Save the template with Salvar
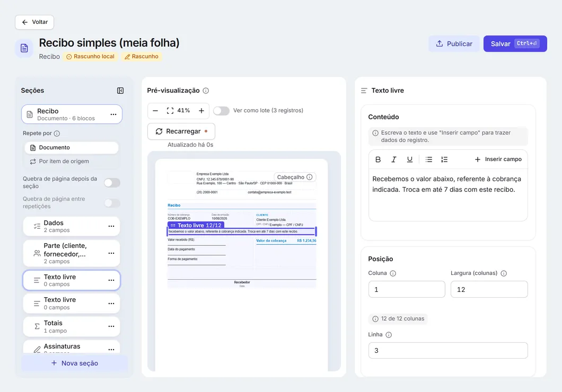Screen dimensions: 562x392 [x=515, y=43]
